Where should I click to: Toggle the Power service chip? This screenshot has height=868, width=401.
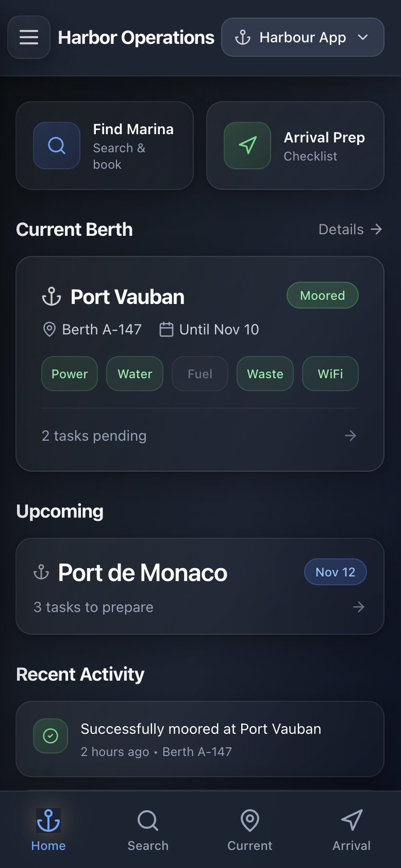70,374
